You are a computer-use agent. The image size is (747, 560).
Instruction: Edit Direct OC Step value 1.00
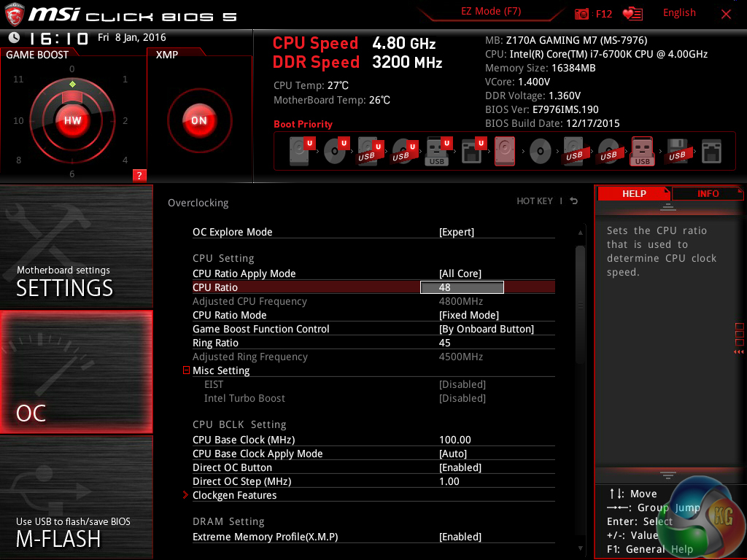(449, 481)
